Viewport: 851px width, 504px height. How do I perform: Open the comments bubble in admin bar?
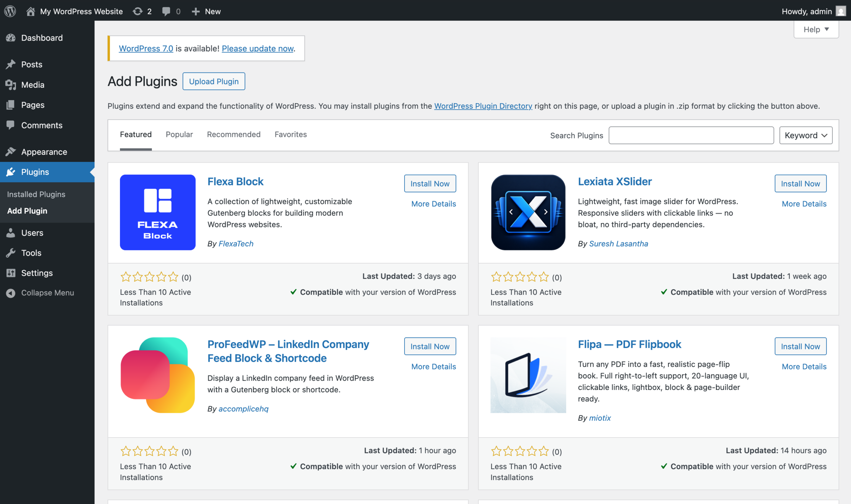click(166, 11)
